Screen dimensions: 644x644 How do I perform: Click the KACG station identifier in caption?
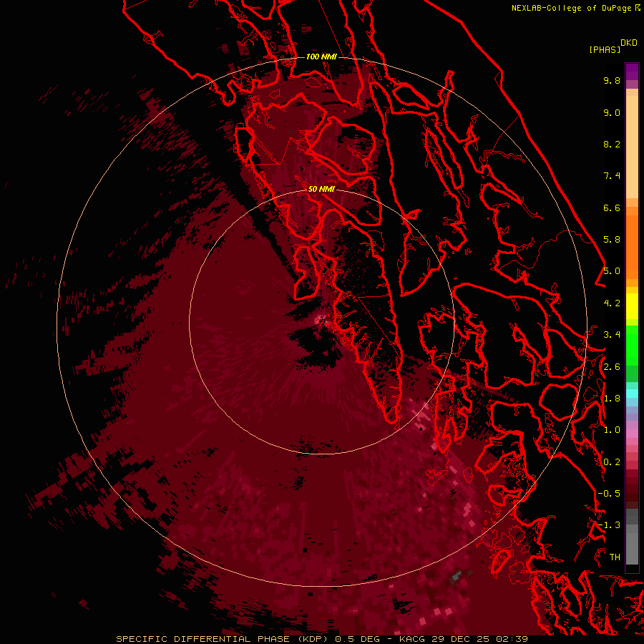click(x=412, y=639)
